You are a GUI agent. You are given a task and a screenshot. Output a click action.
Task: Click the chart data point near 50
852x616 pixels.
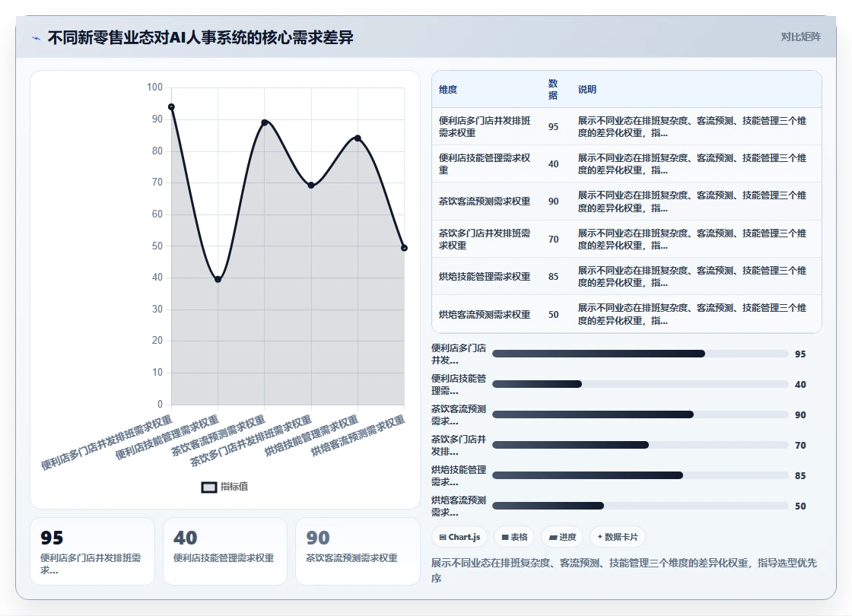click(x=404, y=248)
